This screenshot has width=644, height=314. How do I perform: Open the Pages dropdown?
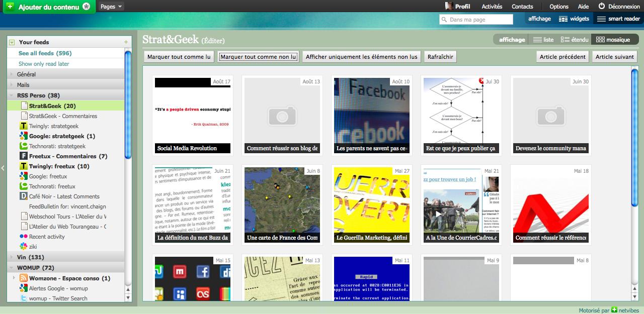(111, 7)
